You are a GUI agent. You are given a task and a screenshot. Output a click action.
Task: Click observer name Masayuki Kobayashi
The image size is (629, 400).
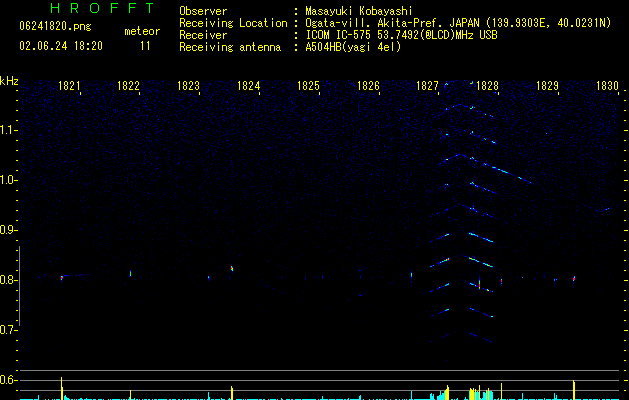tap(359, 11)
